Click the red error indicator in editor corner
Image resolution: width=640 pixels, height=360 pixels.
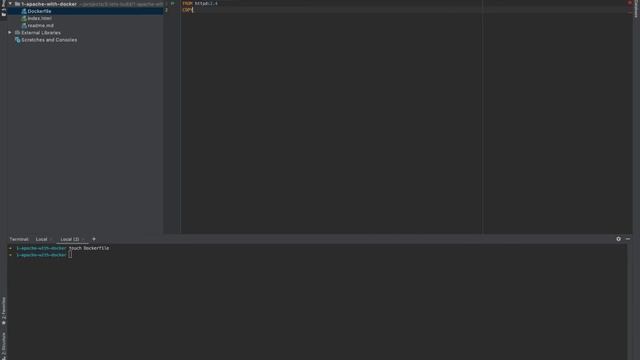tap(629, 2)
